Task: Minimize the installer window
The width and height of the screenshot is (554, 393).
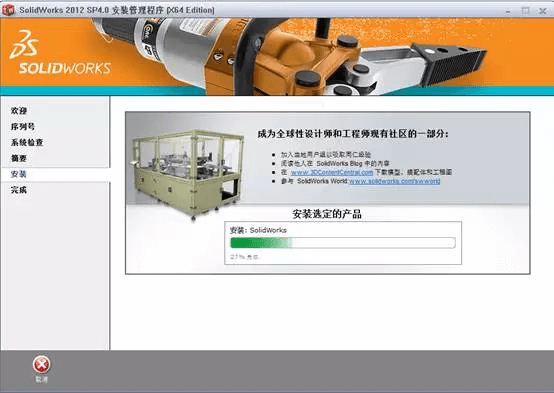Action: tap(508, 11)
